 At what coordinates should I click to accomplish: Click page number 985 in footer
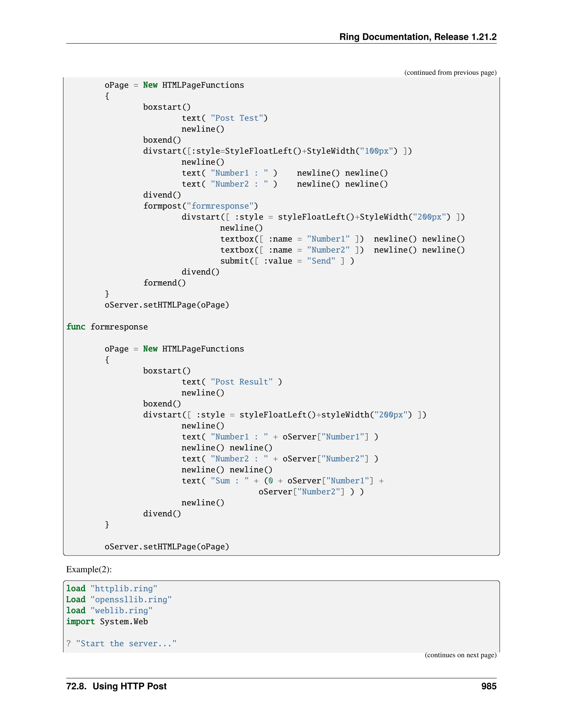click(489, 686)
